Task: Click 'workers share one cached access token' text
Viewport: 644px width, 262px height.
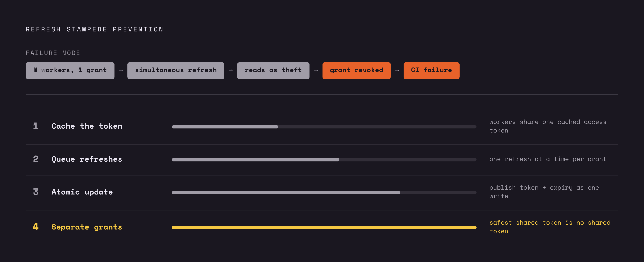Action: [x=548, y=126]
